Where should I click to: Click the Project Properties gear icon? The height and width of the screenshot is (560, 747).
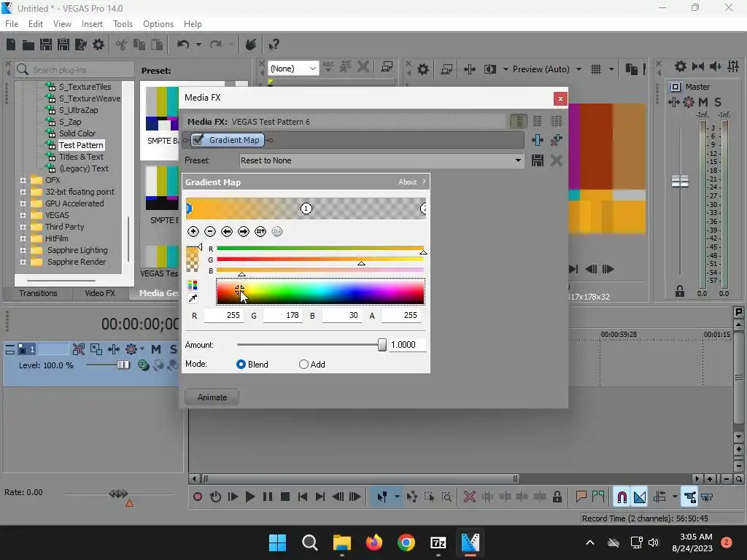tap(98, 44)
